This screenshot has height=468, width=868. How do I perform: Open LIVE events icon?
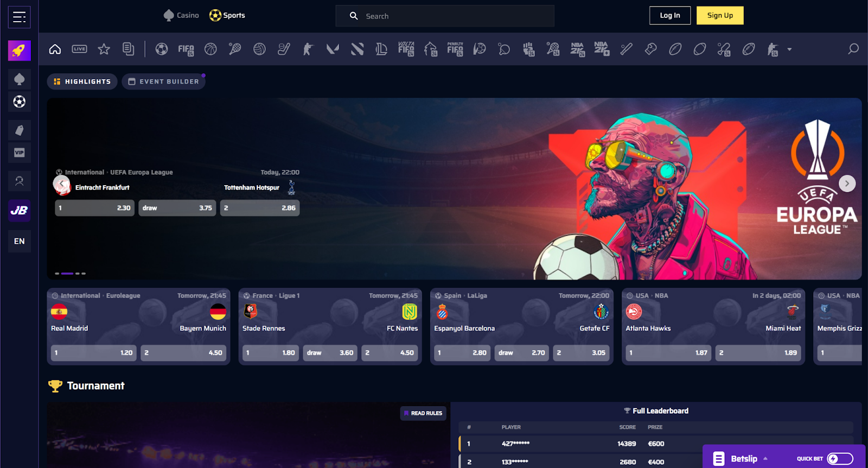tap(79, 49)
